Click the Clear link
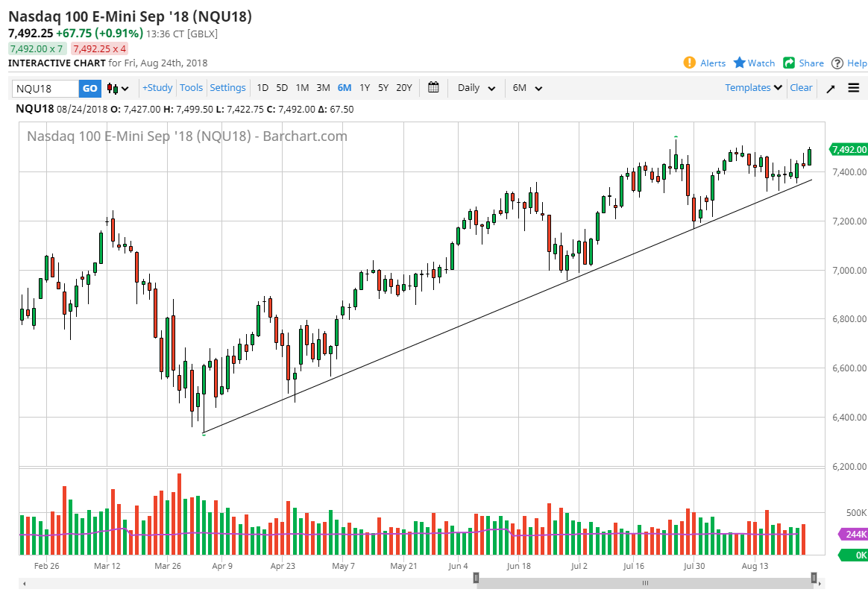The height and width of the screenshot is (592, 868). click(801, 87)
